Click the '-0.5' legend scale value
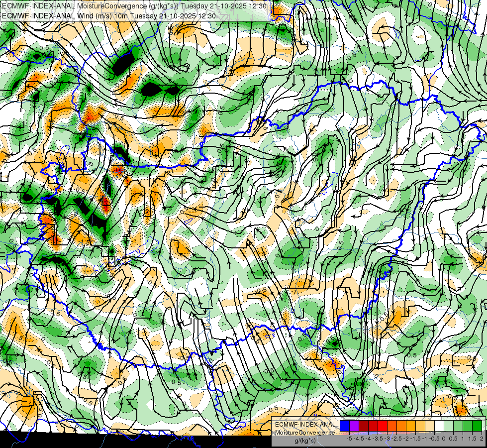Image resolution: width=487 pixels, height=448 pixels. coord(434,439)
